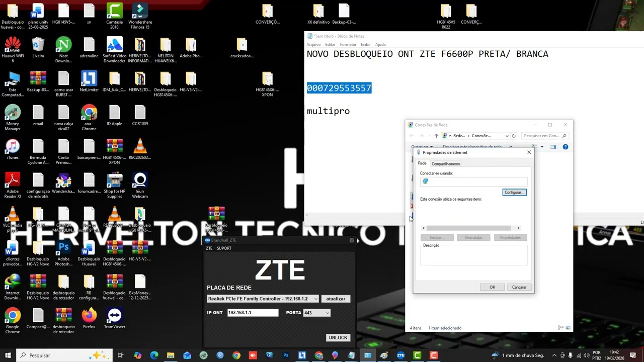
Task: Open the Formatar menu in Bloco de Notas
Action: click(x=348, y=44)
